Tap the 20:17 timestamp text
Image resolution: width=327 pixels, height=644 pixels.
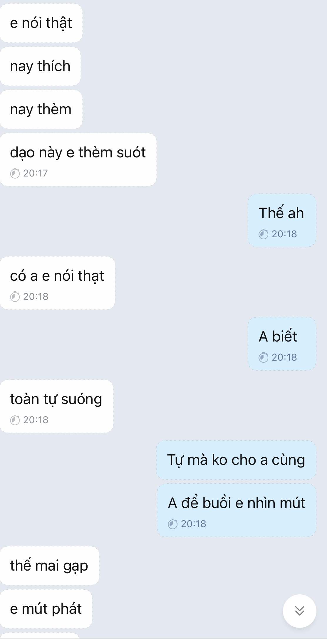[35, 173]
